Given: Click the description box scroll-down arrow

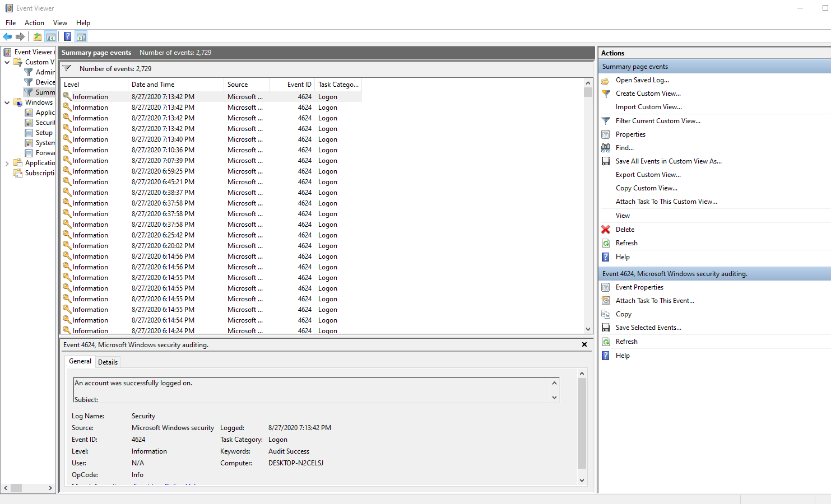Looking at the screenshot, I should tap(554, 398).
